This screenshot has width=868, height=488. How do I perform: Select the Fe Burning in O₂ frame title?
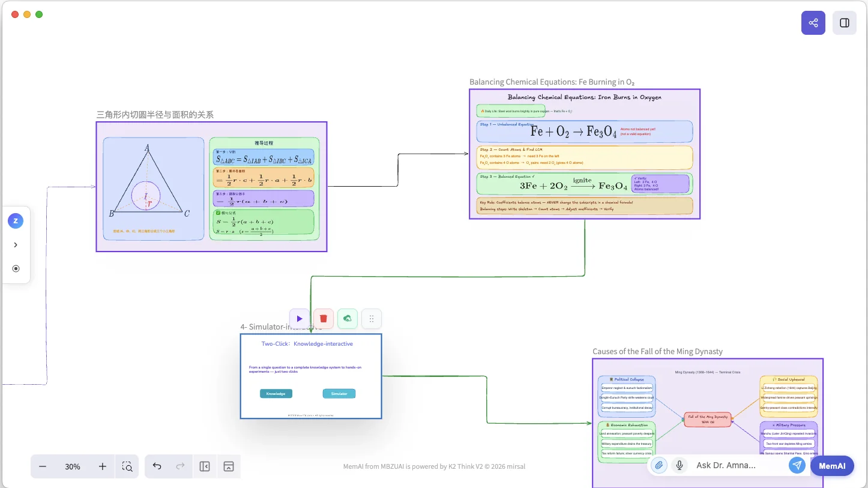point(552,82)
